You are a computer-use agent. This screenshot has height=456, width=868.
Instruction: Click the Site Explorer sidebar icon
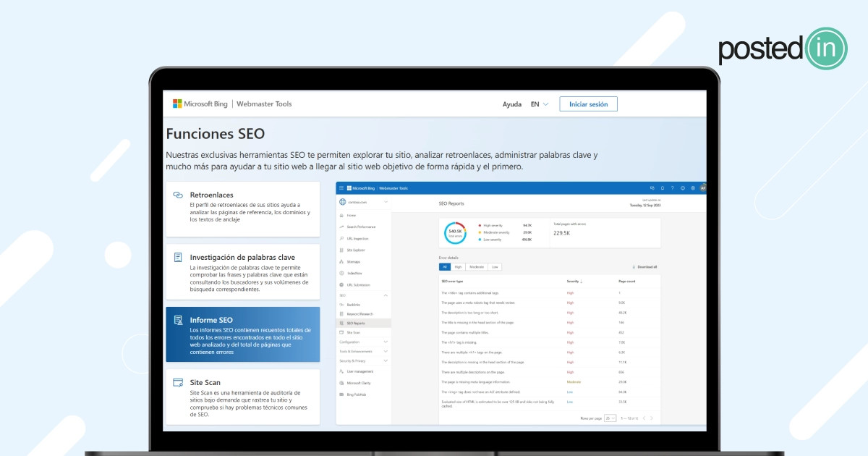[341, 250]
